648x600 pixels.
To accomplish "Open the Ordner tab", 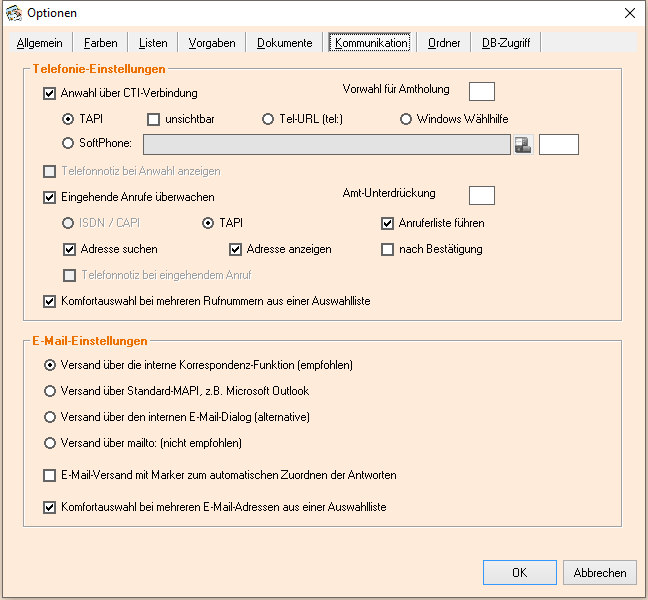I will (x=444, y=43).
